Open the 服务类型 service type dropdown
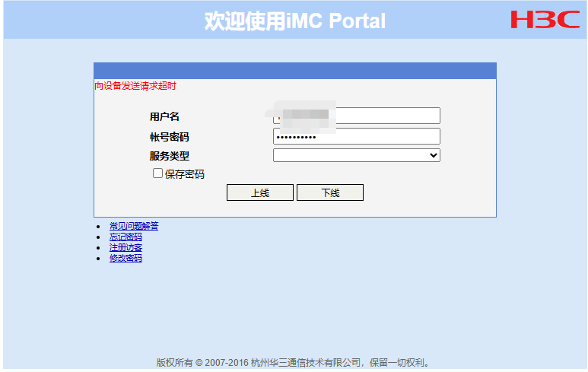Viewport: 588px width, 372px height. pyautogui.click(x=356, y=155)
